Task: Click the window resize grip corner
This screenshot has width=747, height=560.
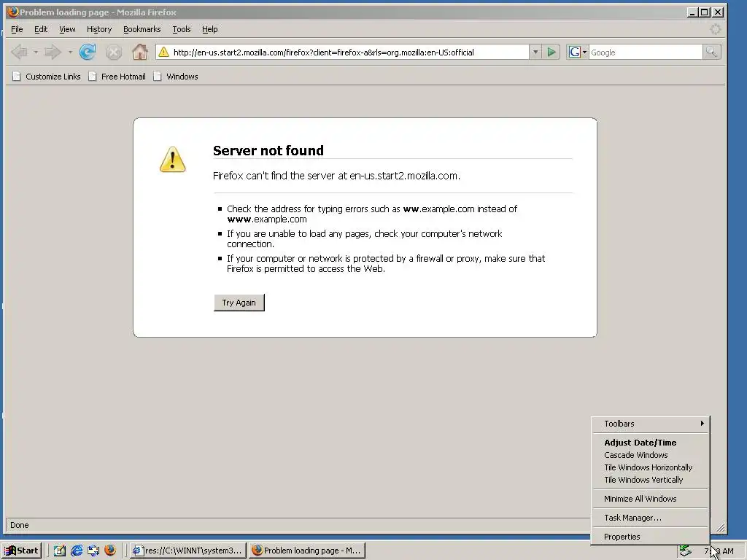Action: [720, 526]
